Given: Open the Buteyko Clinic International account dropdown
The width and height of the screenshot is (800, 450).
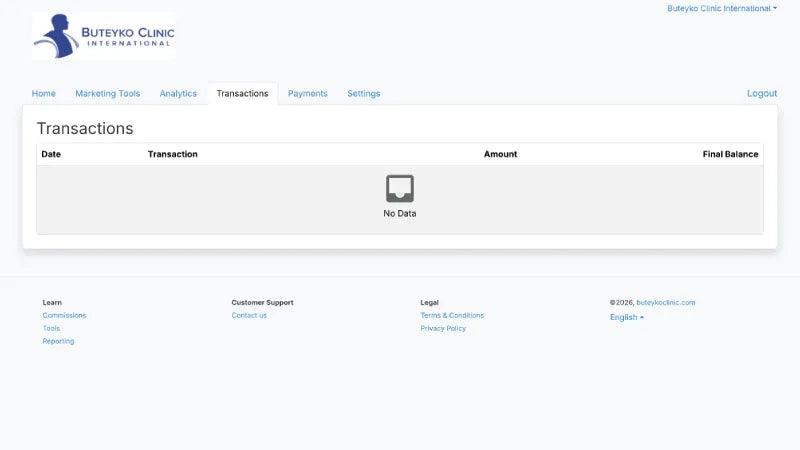Looking at the screenshot, I should [722, 8].
